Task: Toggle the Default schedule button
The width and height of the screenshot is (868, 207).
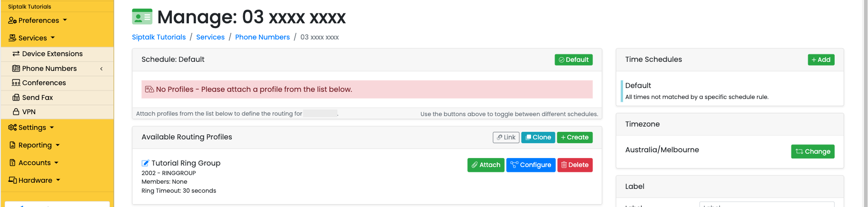Action: click(573, 59)
